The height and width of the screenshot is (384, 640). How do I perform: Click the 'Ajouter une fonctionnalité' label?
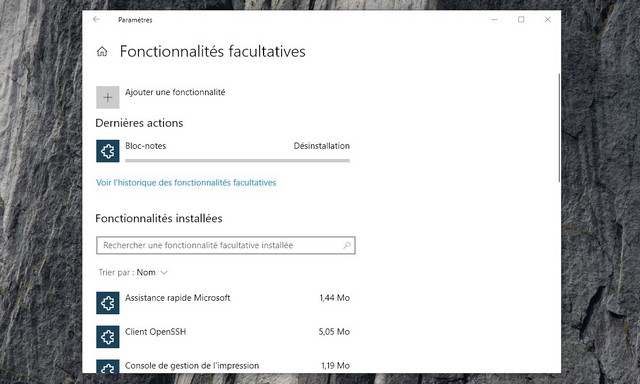(x=175, y=92)
